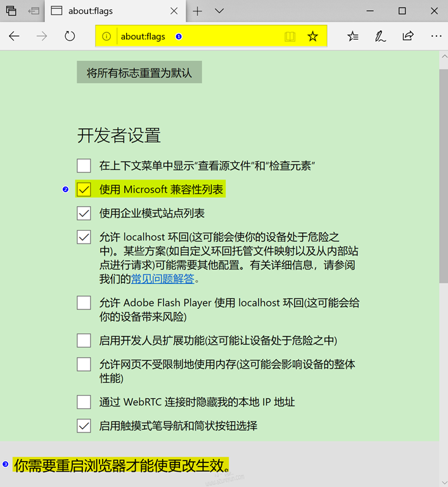
Task: Select the about:flags tab
Action: pos(115,11)
